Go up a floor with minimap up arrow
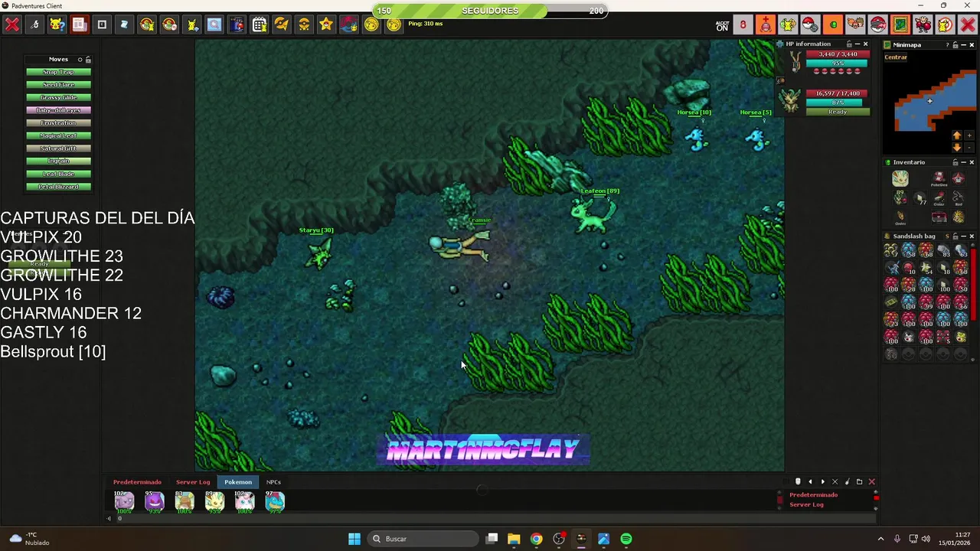980x551 pixels. tap(956, 135)
